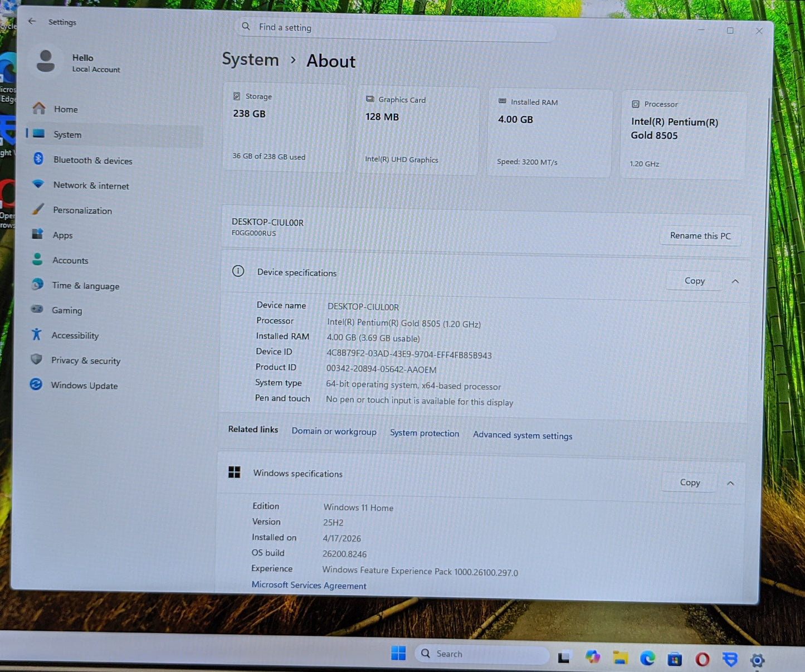Open Microsoft Store from the taskbar
The width and height of the screenshot is (805, 672).
(x=675, y=659)
